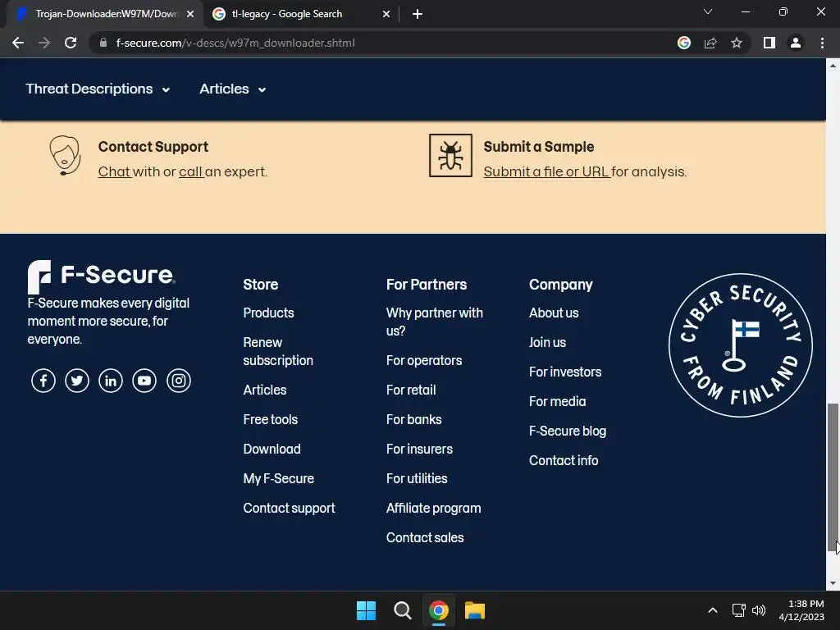
Task: Share this page via share icon
Action: coord(710,43)
